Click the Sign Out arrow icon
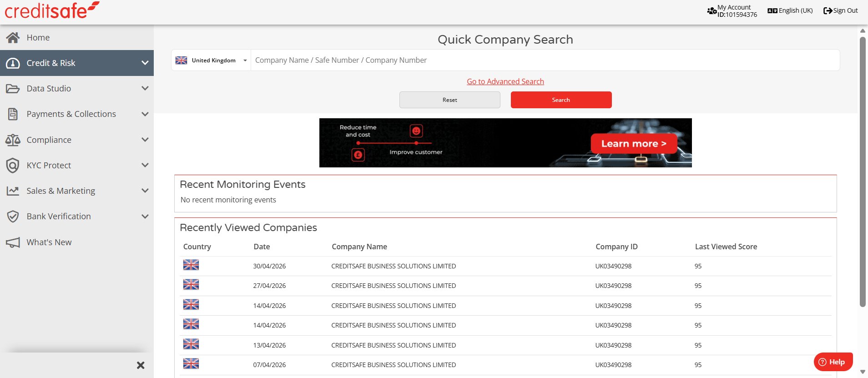 coord(828,10)
